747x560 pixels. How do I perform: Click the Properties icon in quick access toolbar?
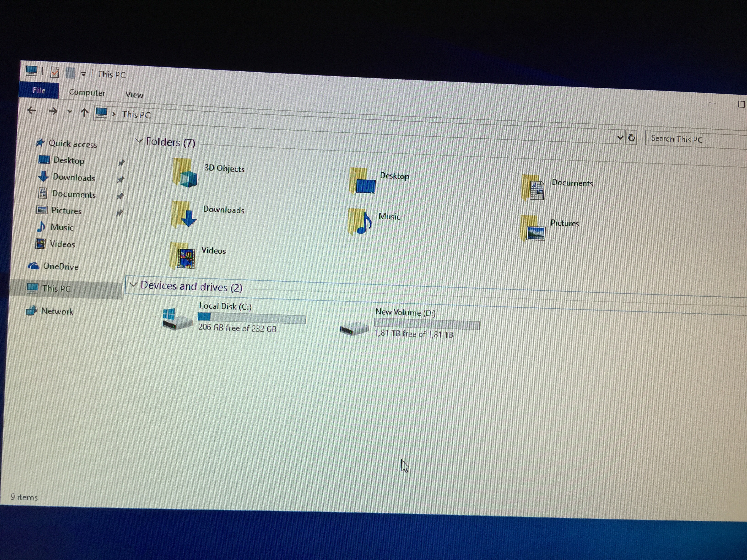55,72
